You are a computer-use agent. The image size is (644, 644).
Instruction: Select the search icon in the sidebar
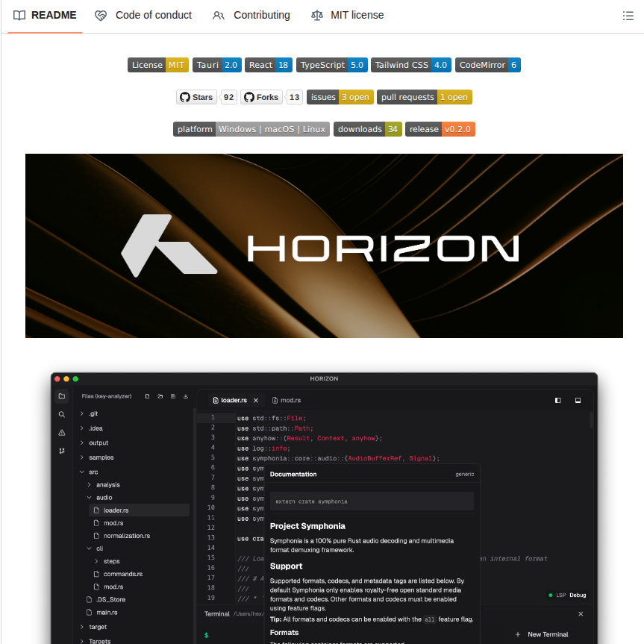(x=61, y=414)
